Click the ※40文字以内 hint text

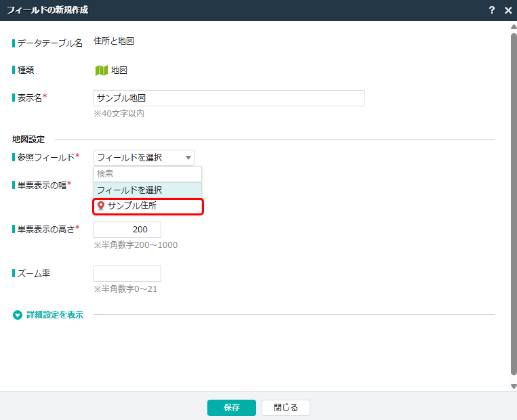coord(119,114)
